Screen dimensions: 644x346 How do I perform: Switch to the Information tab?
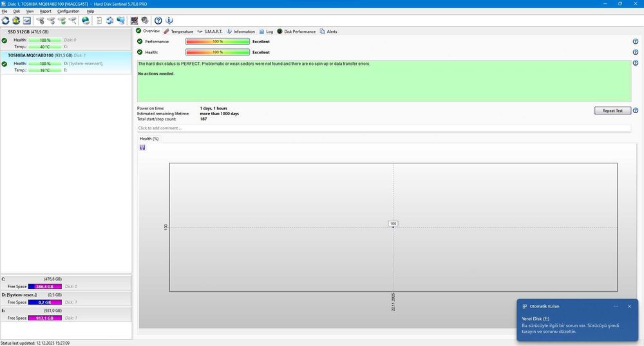click(241, 32)
